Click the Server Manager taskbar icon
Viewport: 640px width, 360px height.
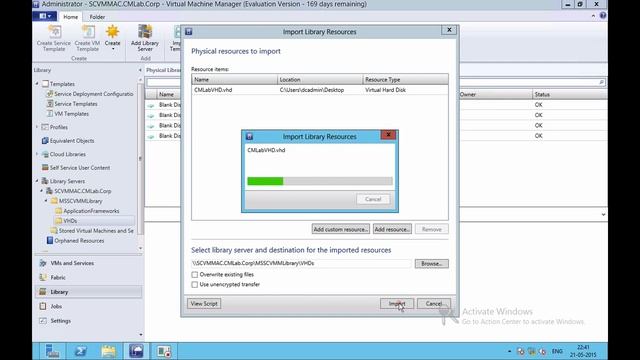tap(52, 351)
